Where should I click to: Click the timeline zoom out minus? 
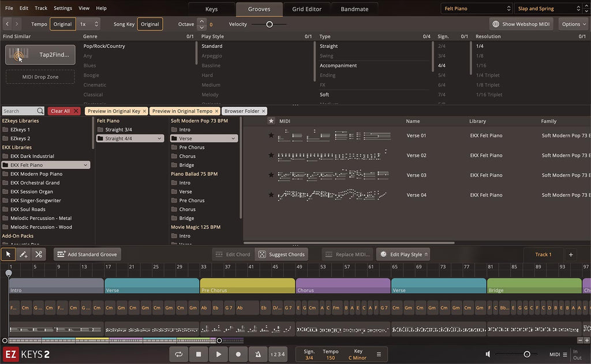coord(580,340)
